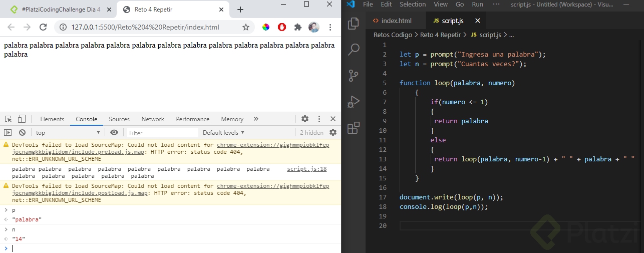This screenshot has width=644, height=253.
Task: Switch to the DevTools Sources tab
Action: click(119, 119)
